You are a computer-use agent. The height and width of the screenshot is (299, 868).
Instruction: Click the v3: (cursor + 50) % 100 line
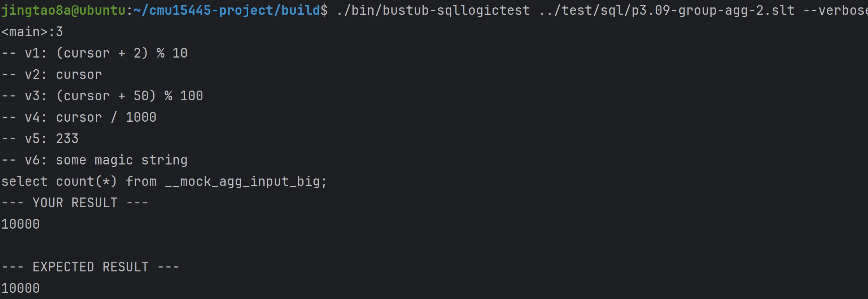[x=102, y=96]
